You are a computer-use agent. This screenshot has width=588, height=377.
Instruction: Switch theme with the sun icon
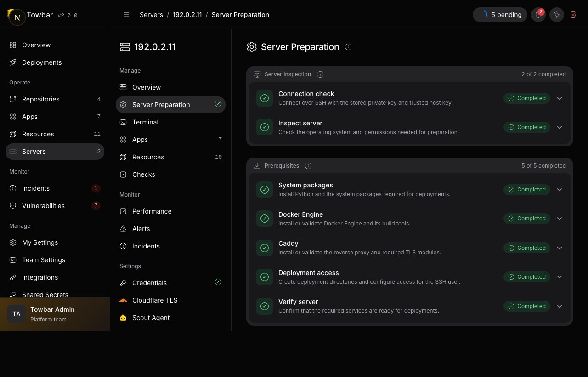coord(557,15)
